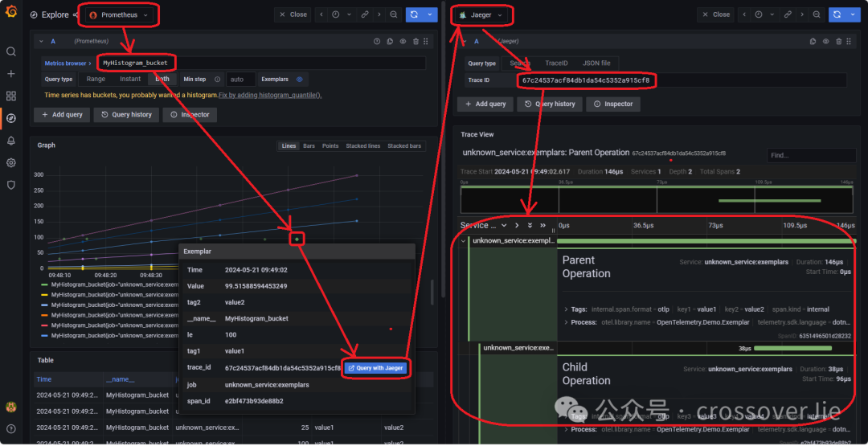868x446 pixels.
Task: Switch graph style to Stacked lines
Action: (363, 146)
